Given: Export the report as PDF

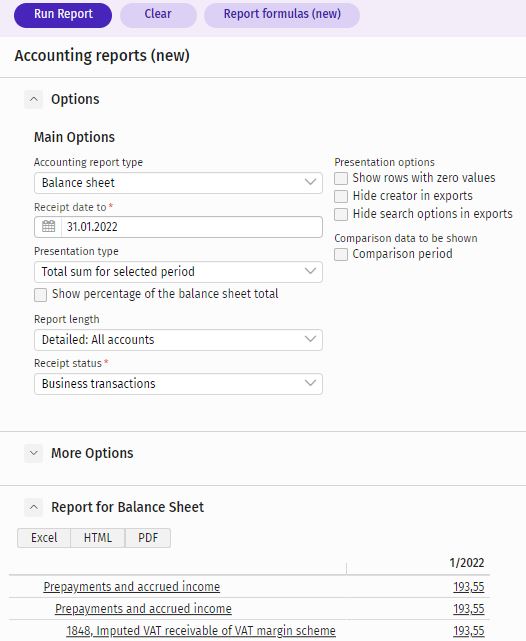Looking at the screenshot, I should click(x=148, y=538).
